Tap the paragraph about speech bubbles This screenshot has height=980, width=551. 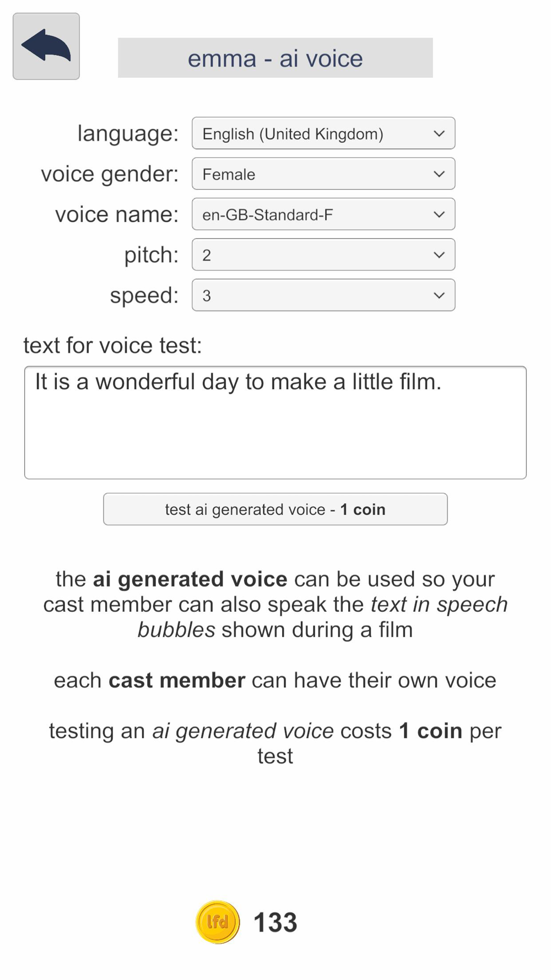point(275,604)
